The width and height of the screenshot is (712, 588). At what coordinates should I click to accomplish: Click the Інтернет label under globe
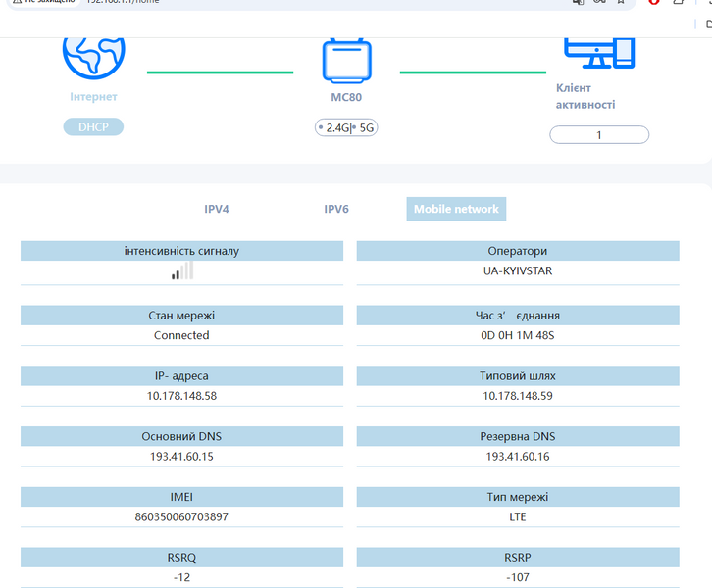tap(93, 97)
